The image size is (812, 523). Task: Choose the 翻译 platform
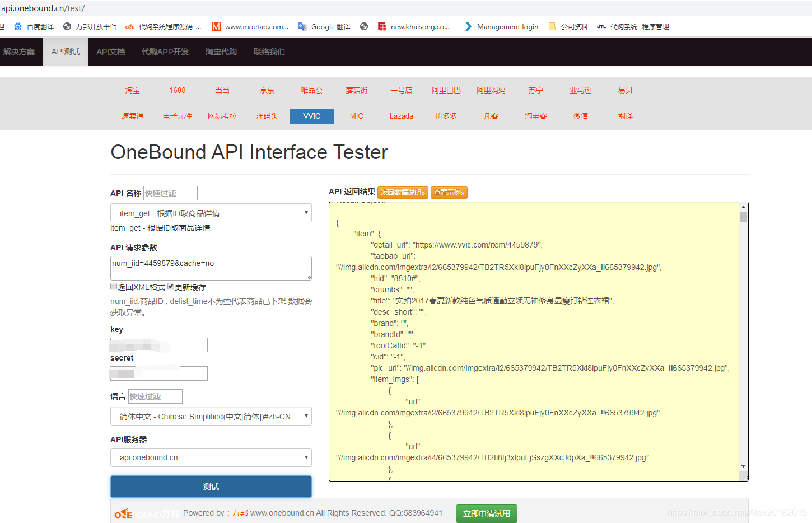click(626, 116)
